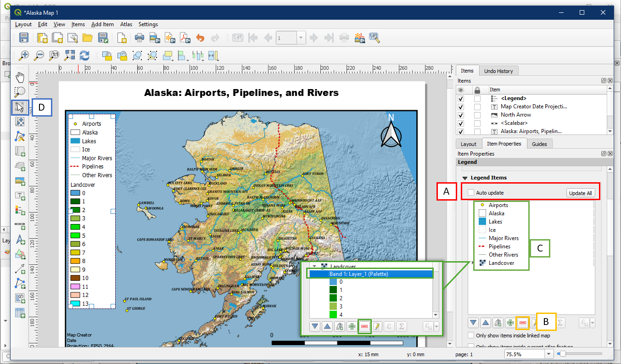621x364 pixels.
Task: Click the Print Layout icon
Action: (139, 38)
